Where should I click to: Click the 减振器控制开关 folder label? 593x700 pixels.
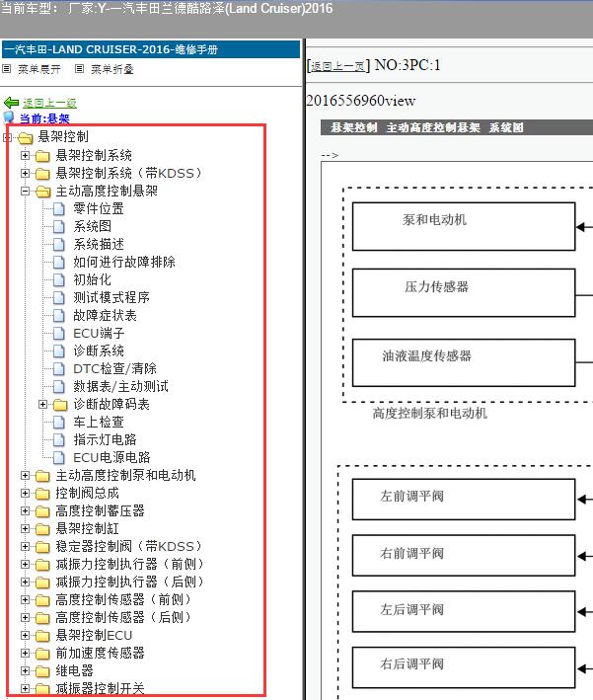pos(100,689)
